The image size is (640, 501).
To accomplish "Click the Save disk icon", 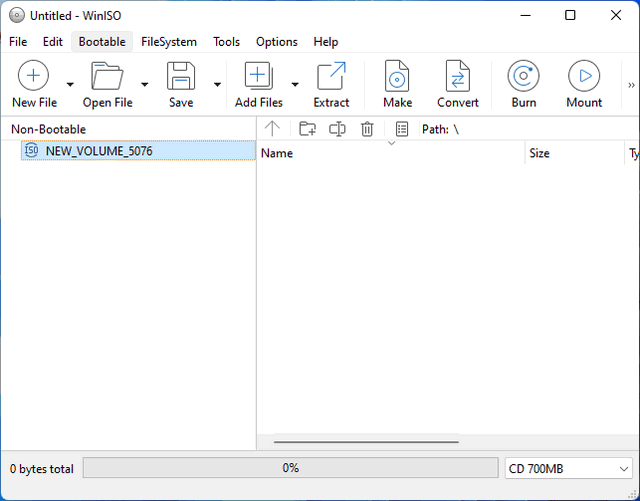I will click(x=181, y=77).
